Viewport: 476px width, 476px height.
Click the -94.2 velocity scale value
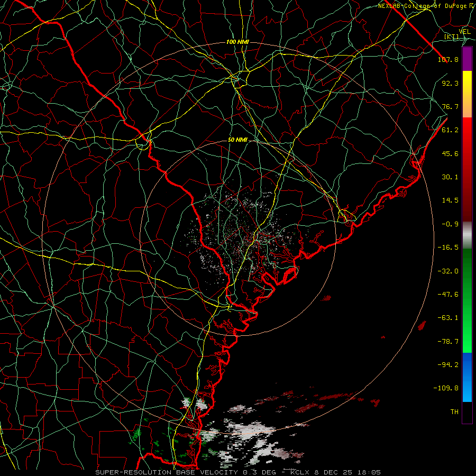tap(448, 365)
